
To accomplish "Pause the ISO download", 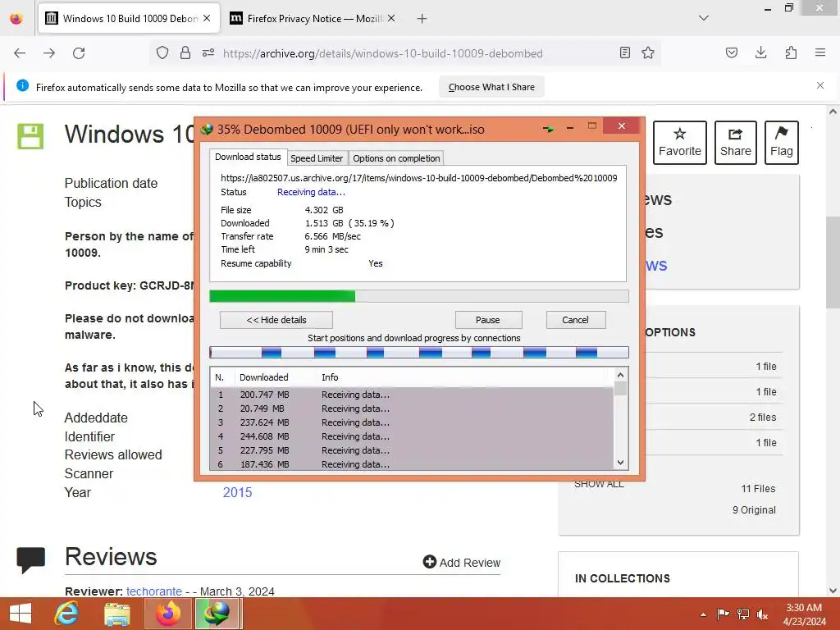I will click(x=488, y=320).
